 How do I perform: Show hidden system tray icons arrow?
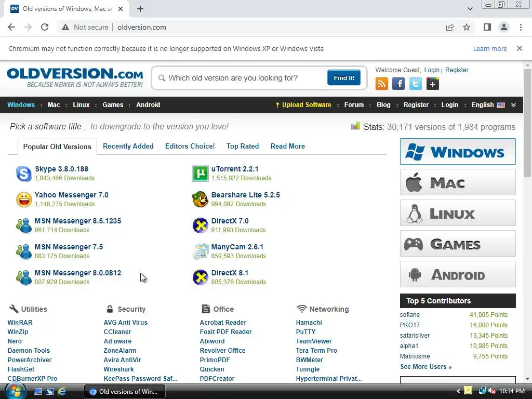458,391
